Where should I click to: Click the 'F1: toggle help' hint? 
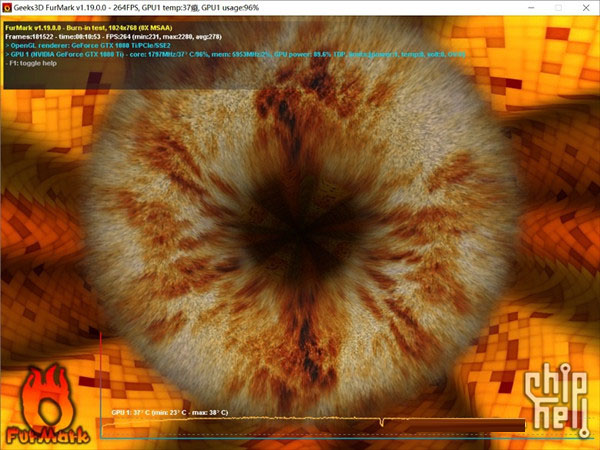(x=31, y=63)
